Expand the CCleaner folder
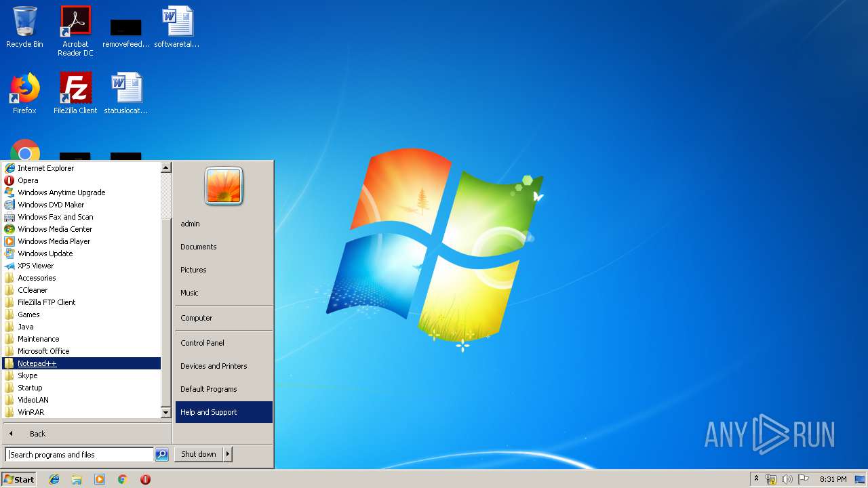 [x=81, y=290]
